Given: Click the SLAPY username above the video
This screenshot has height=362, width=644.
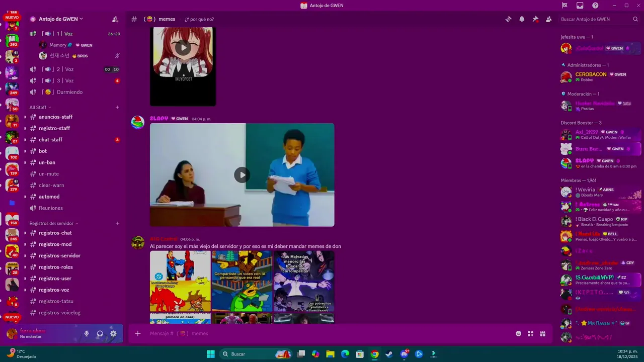Looking at the screenshot, I should (159, 119).
